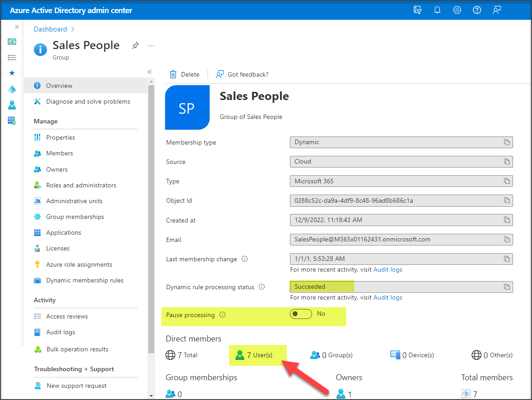Open the settings gear in header
532x400 pixels.
(x=457, y=10)
